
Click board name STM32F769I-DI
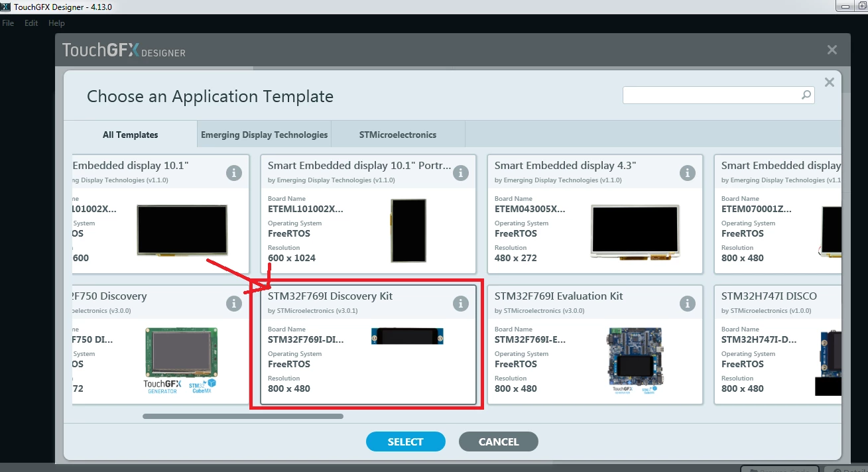coord(306,339)
